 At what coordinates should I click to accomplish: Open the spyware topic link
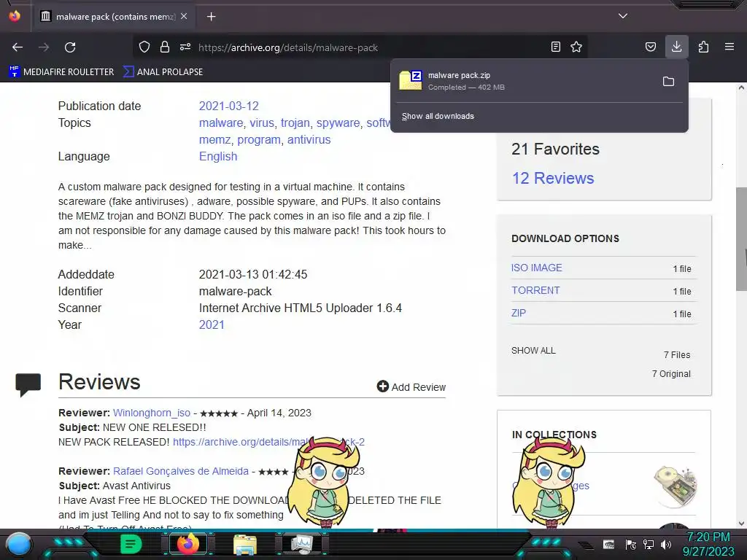pos(338,122)
